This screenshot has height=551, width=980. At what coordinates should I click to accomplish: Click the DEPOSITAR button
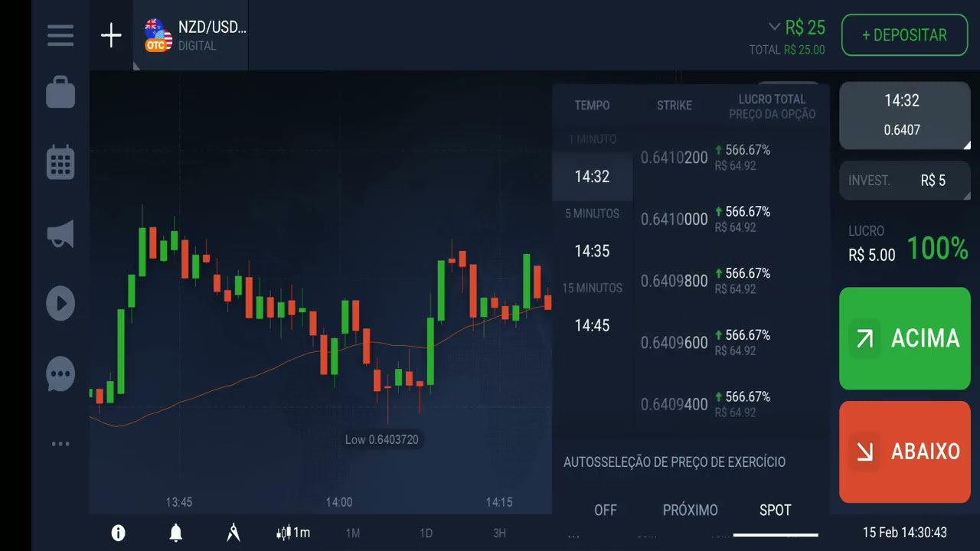[x=904, y=34]
